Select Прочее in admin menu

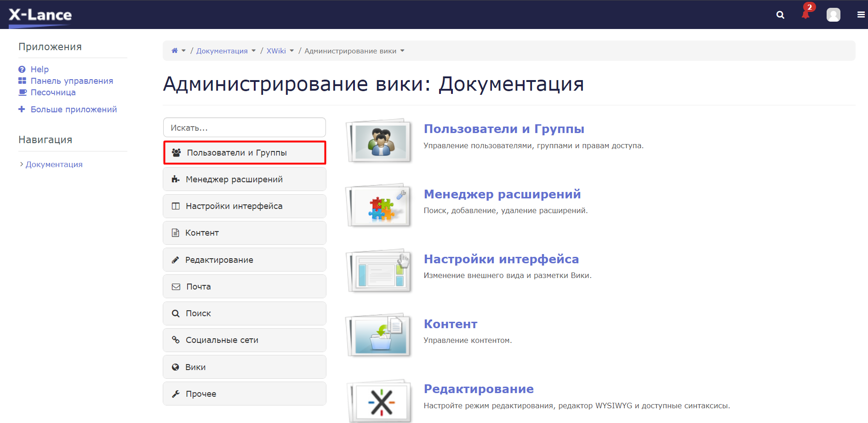pyautogui.click(x=245, y=394)
